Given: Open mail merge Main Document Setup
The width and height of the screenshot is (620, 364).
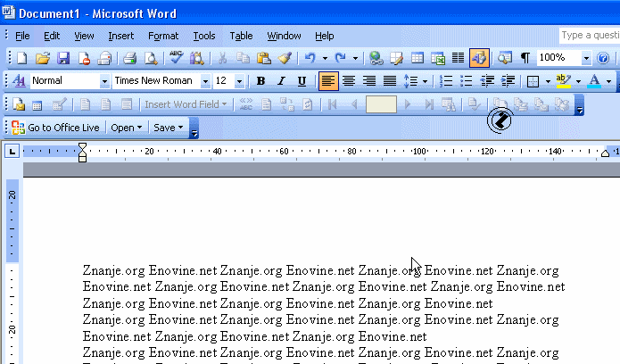Looking at the screenshot, I should pos(19,104).
